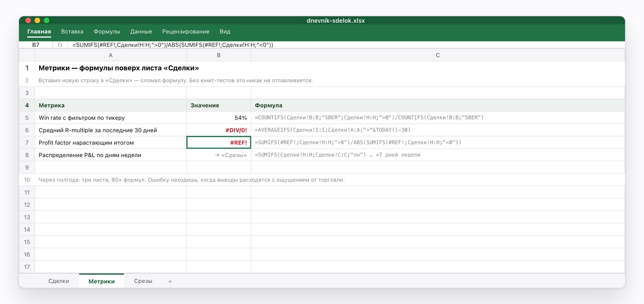Select row 10 header

[27, 180]
